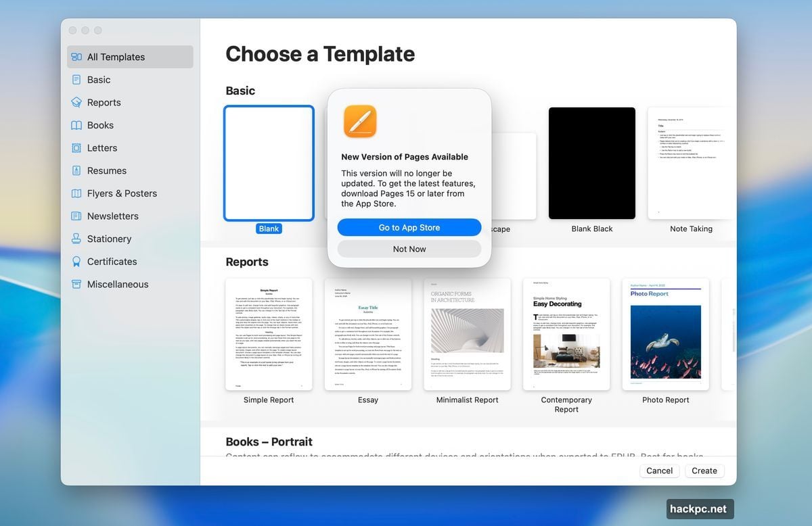Pick the Essay template under Reports
812x526 pixels.
click(x=367, y=333)
